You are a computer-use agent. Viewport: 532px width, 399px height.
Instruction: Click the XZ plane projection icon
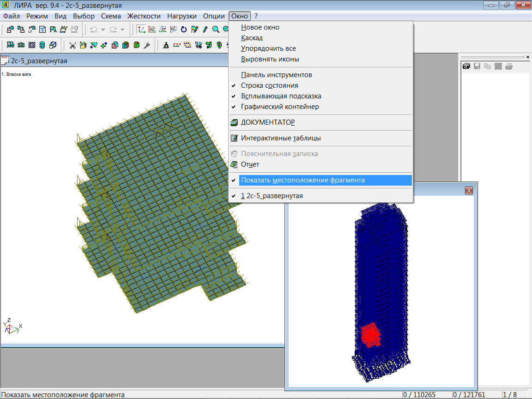tap(151, 30)
